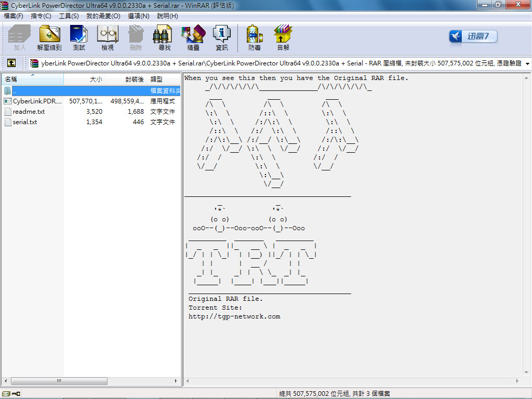The height and width of the screenshot is (399, 532).
Task: Click the http://tgp-network.com text
Action: 234,316
